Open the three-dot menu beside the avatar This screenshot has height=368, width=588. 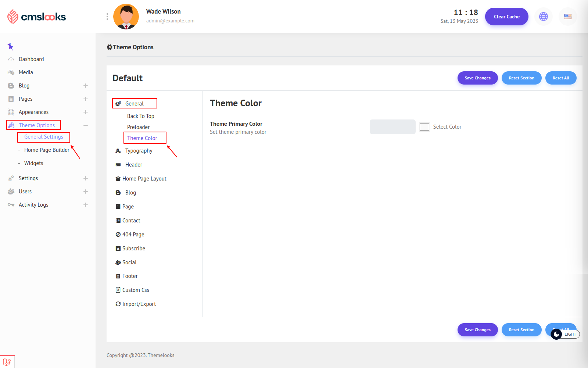point(107,17)
